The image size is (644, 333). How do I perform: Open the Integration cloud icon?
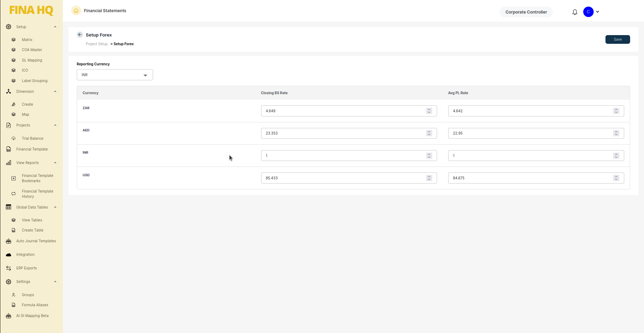click(9, 255)
